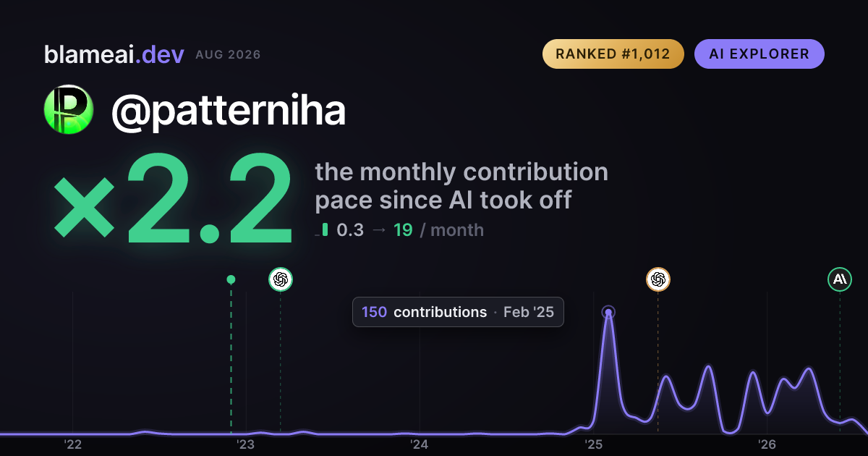Open the @patterniha profile name
Screen dimensions: 868x456
[229, 111]
